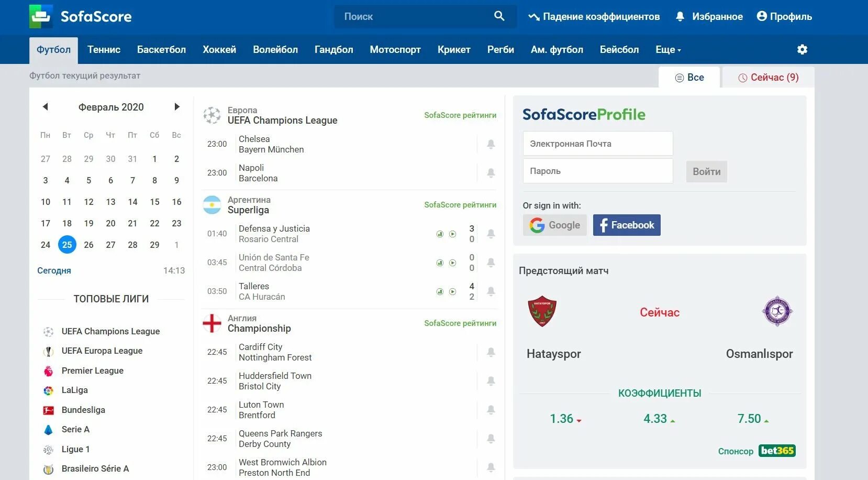This screenshot has height=480, width=868.
Task: Go to next month in calendar
Action: (177, 107)
